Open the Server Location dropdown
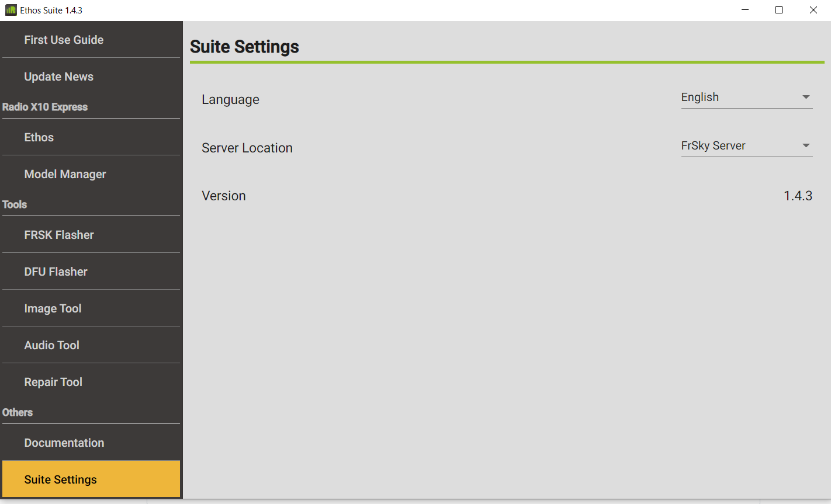This screenshot has height=504, width=831. [747, 145]
